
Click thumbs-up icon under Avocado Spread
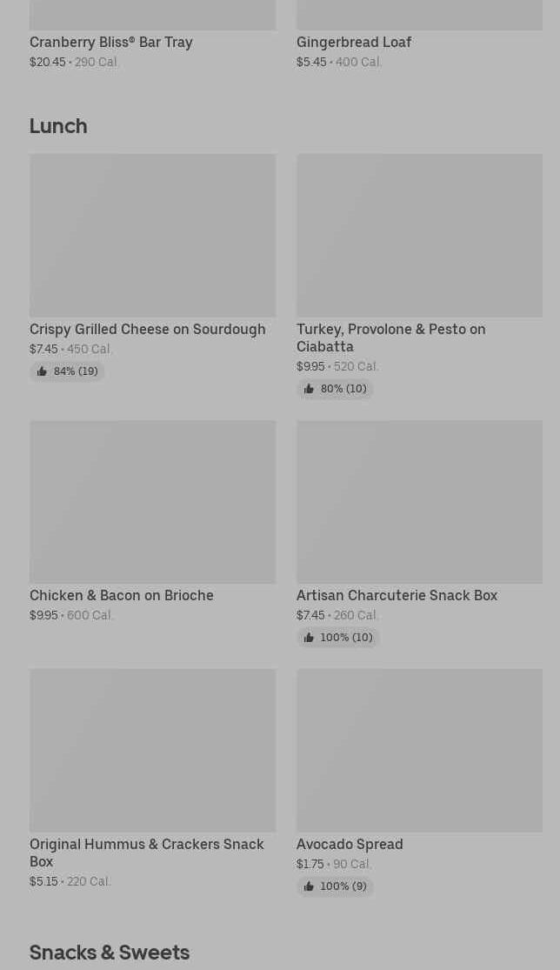tap(309, 886)
